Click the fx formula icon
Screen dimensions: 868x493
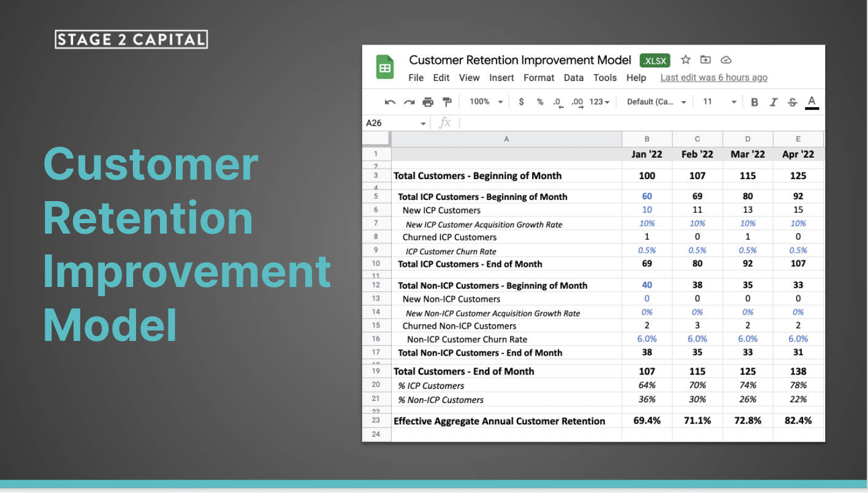(x=445, y=123)
